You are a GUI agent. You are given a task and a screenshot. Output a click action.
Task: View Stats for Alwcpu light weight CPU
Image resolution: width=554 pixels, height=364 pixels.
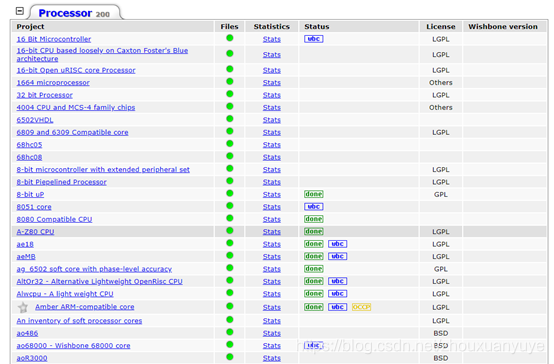272,294
